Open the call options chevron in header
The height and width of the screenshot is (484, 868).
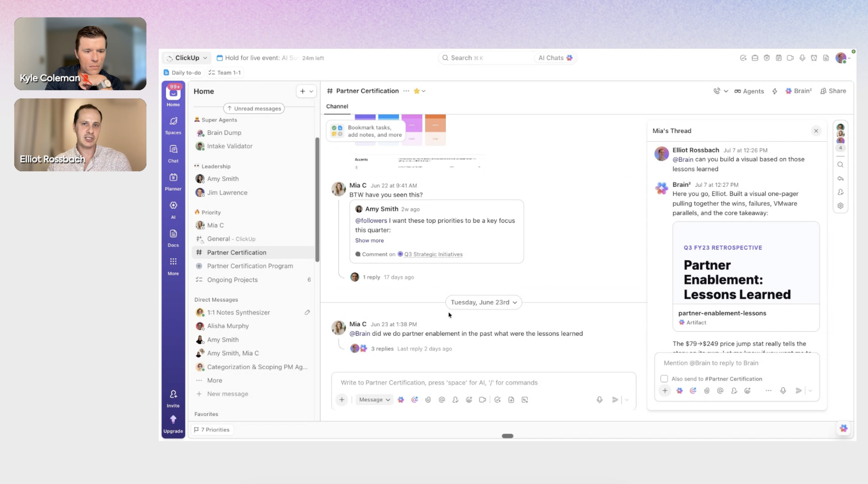(x=726, y=91)
